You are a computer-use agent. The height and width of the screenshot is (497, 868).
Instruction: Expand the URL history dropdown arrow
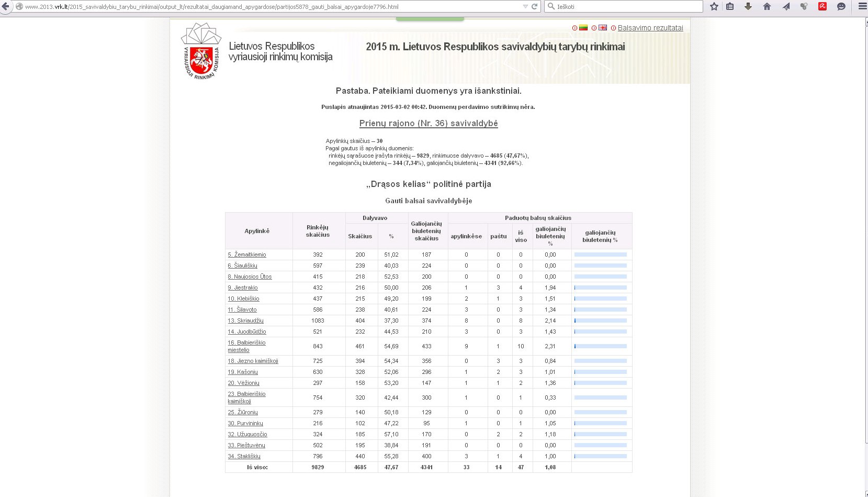point(525,7)
